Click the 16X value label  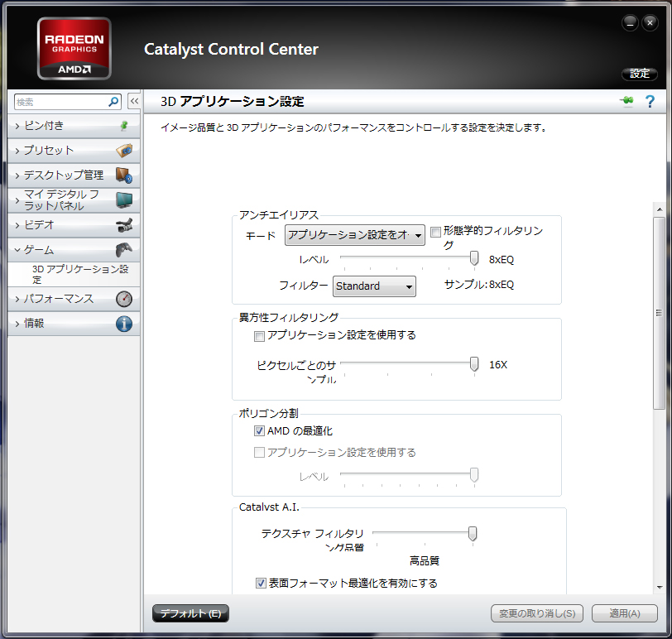point(498,365)
